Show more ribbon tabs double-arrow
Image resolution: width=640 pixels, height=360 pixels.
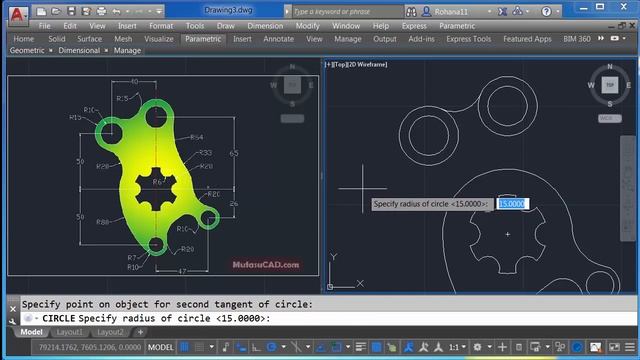pyautogui.click(x=601, y=38)
